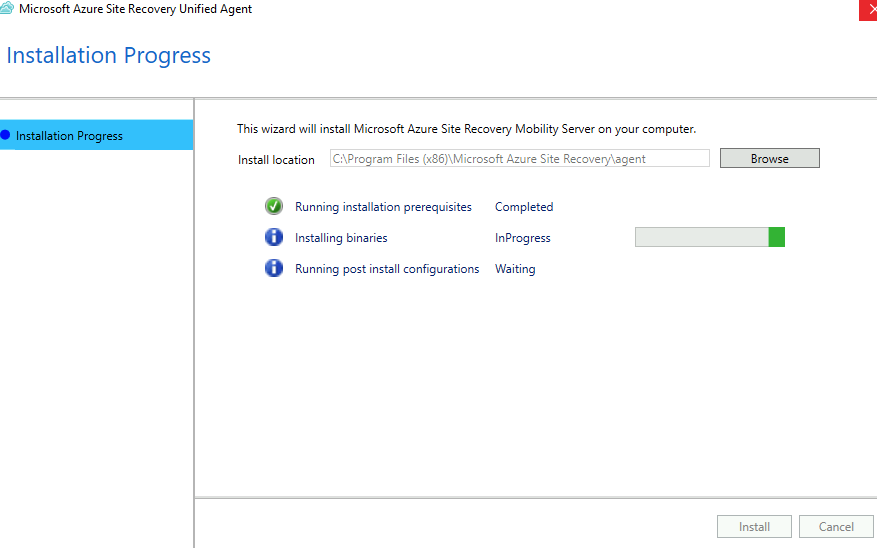877x548 pixels.
Task: Click the info icon beside post install configurations
Action: pos(274,268)
